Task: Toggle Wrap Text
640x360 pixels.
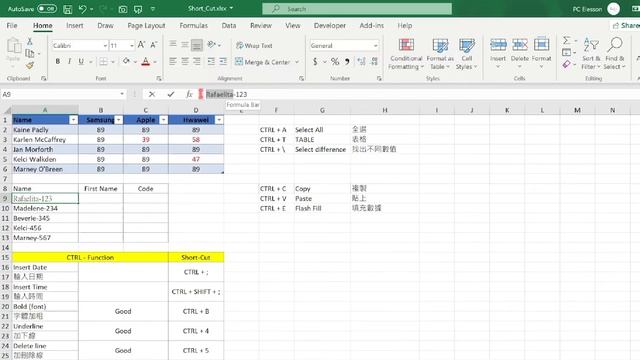Action: [x=254, y=46]
